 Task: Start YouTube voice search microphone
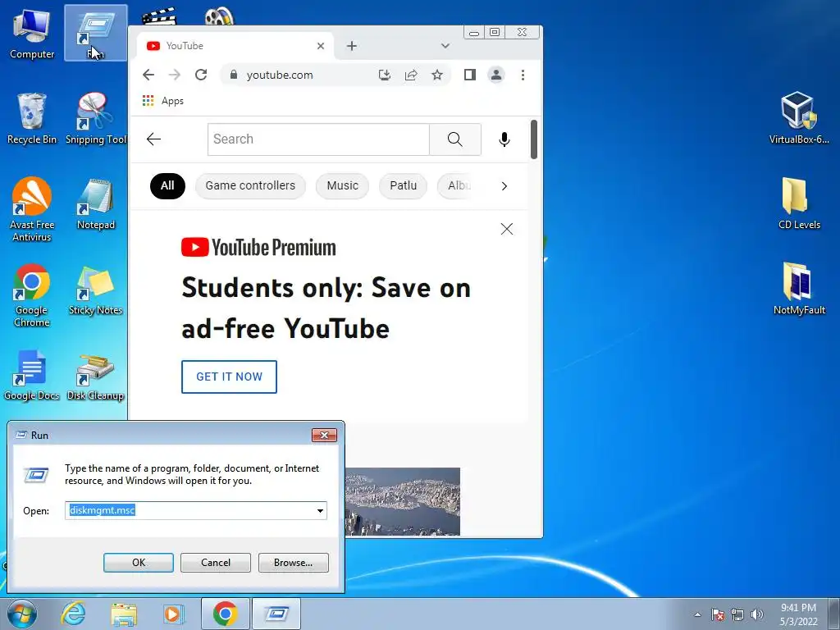pyautogui.click(x=504, y=139)
